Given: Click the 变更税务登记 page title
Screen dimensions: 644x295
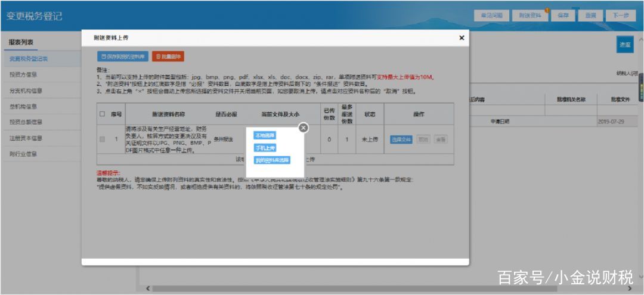Looking at the screenshot, I should tap(35, 17).
